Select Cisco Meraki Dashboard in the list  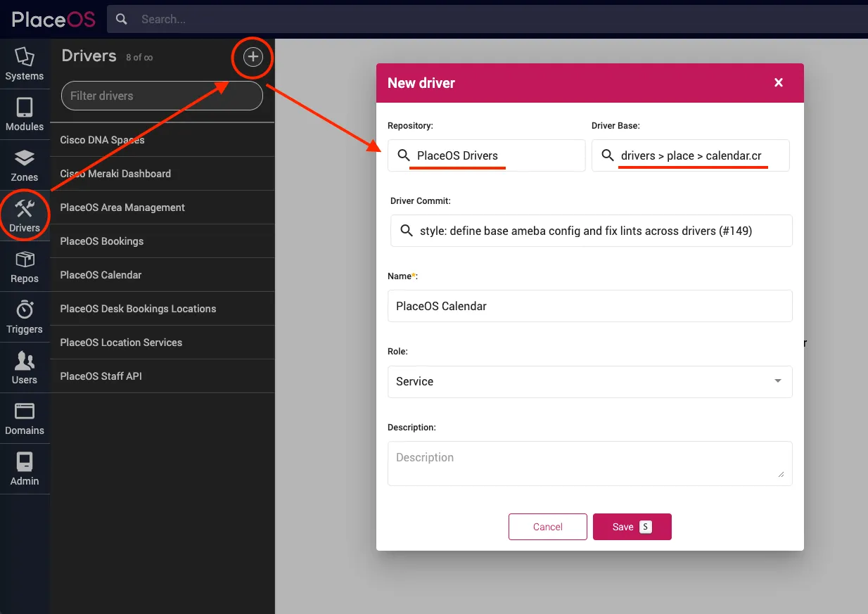[x=162, y=173]
